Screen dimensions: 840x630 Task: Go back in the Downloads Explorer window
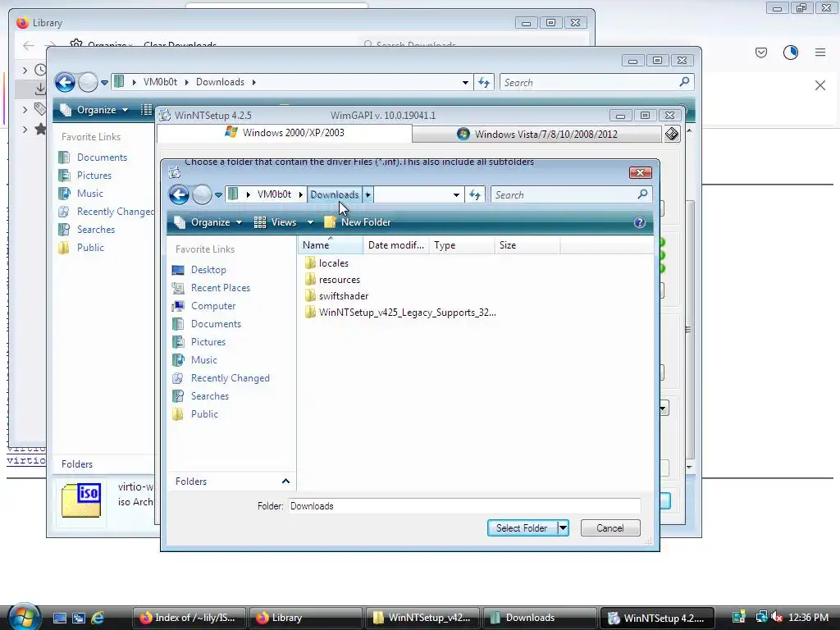pos(65,83)
